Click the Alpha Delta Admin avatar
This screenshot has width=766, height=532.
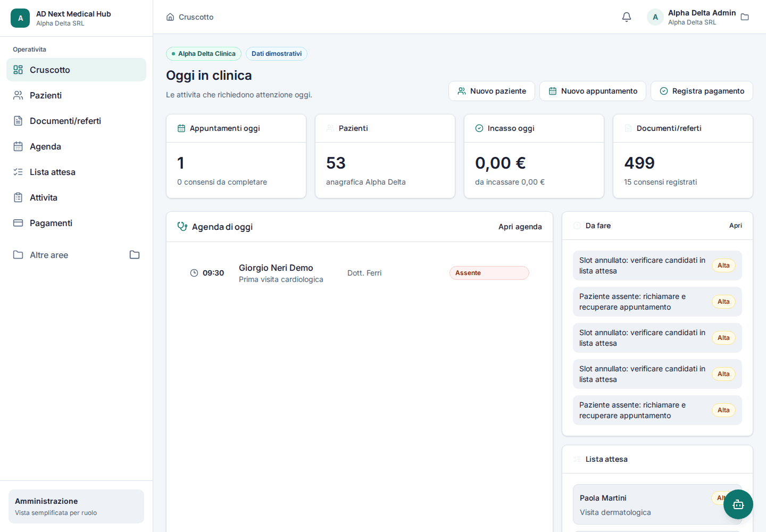pos(655,17)
